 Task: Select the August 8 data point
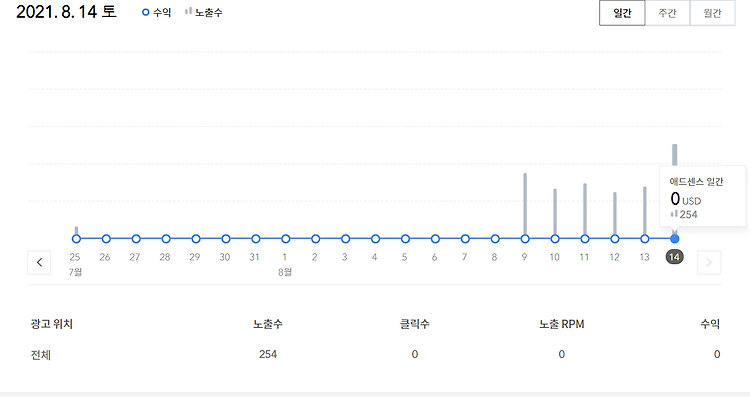click(495, 239)
